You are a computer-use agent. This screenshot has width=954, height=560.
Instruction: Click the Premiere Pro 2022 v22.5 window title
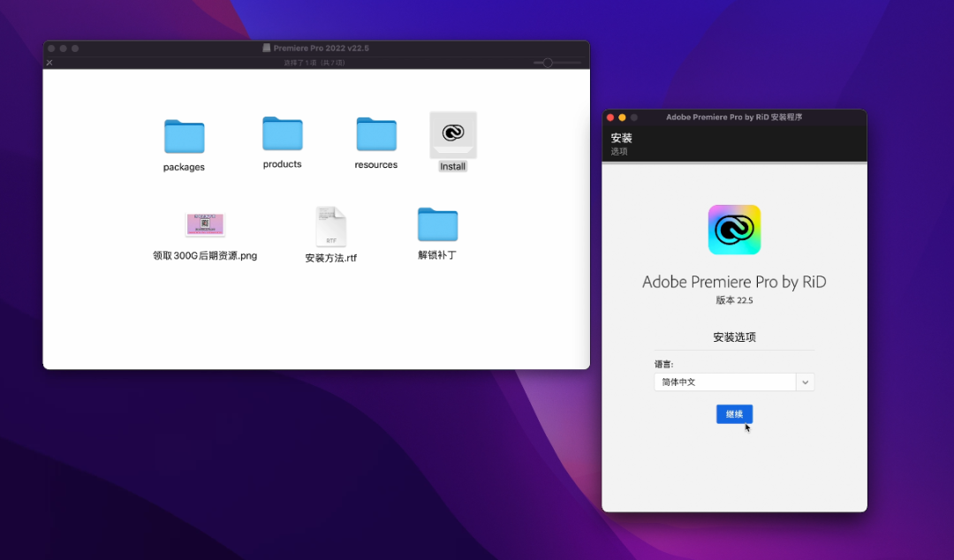(x=322, y=48)
